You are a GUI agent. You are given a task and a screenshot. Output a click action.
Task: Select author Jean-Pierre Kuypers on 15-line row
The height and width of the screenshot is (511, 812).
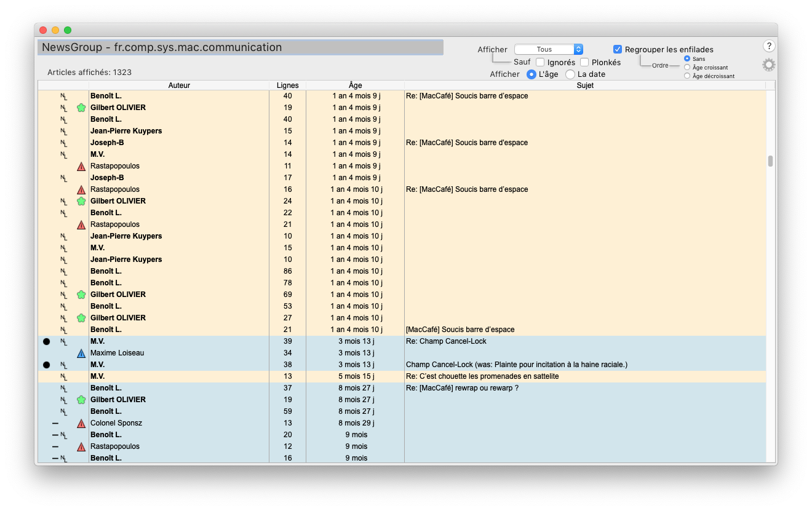point(126,131)
